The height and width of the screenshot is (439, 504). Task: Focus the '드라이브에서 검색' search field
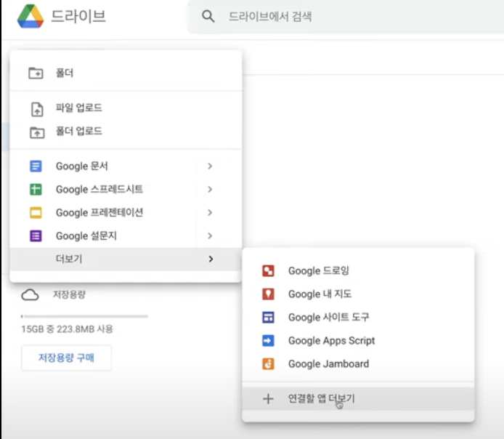(346, 17)
